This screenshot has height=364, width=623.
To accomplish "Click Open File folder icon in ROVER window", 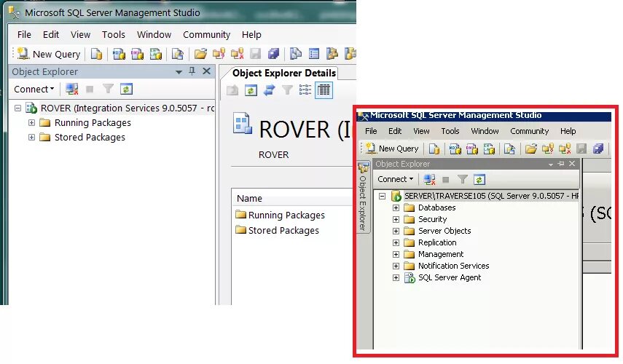I will [x=200, y=54].
